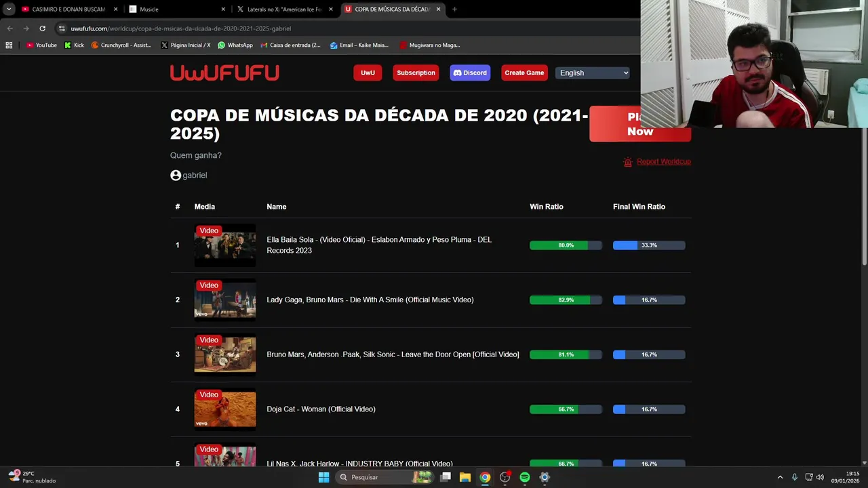The image size is (868, 488).
Task: Open the YouTube bookmark
Action: [x=41, y=45]
